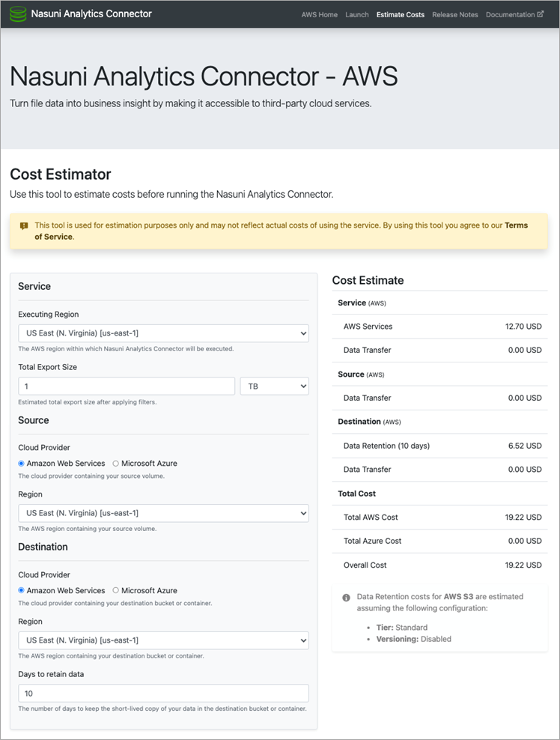Open Release Notes in the top navigation
The image size is (560, 740).
[x=454, y=14]
